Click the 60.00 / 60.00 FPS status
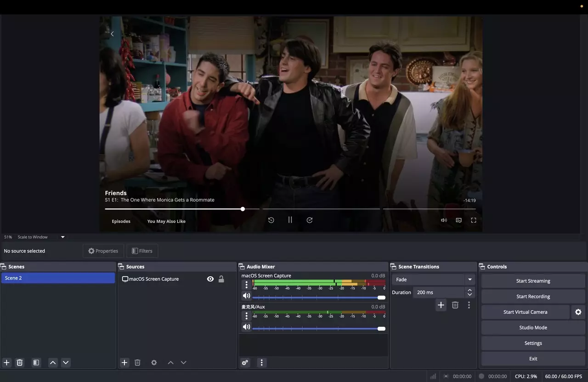This screenshot has width=588, height=382. coord(564,376)
